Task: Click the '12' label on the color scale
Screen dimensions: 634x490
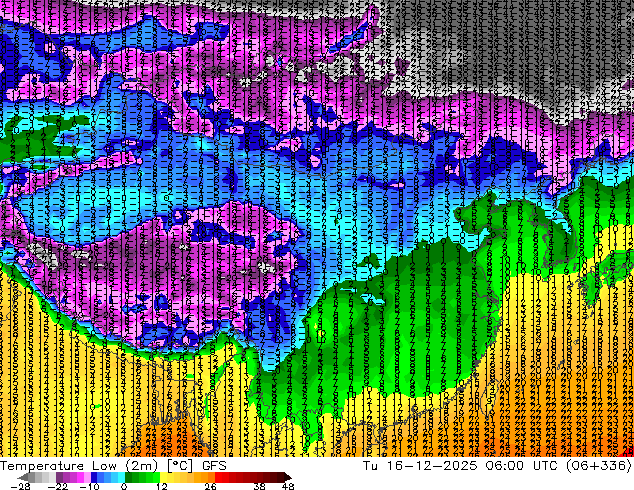Action: (162, 486)
